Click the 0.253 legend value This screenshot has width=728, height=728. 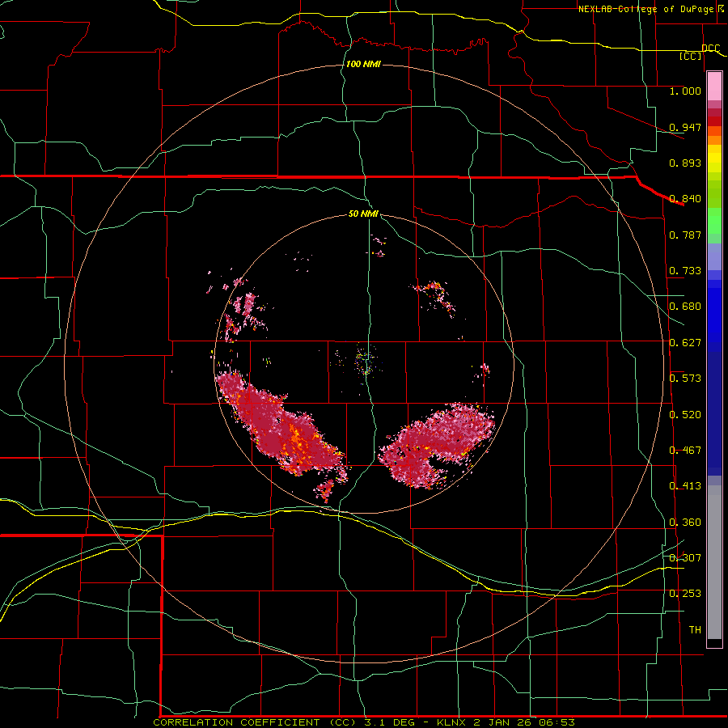[x=685, y=594]
